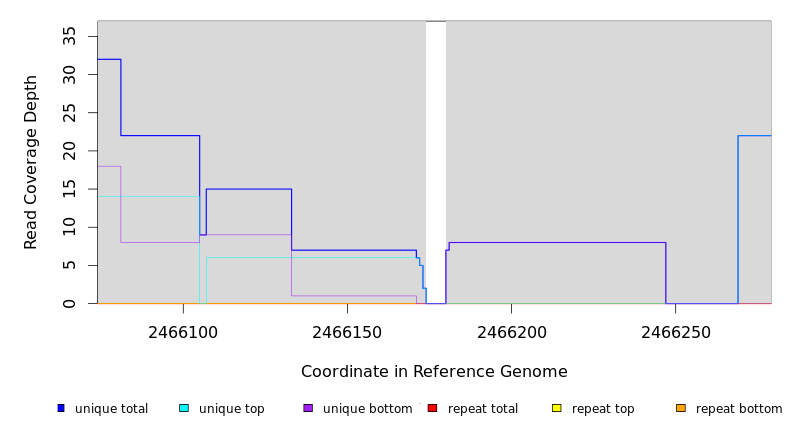The height and width of the screenshot is (432, 792).
Task: Click x-axis tick label 2466100
Action: (x=183, y=331)
